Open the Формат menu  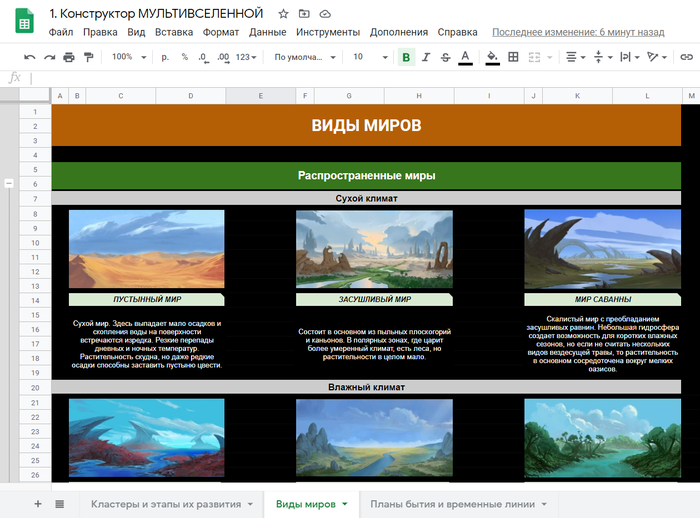[221, 32]
